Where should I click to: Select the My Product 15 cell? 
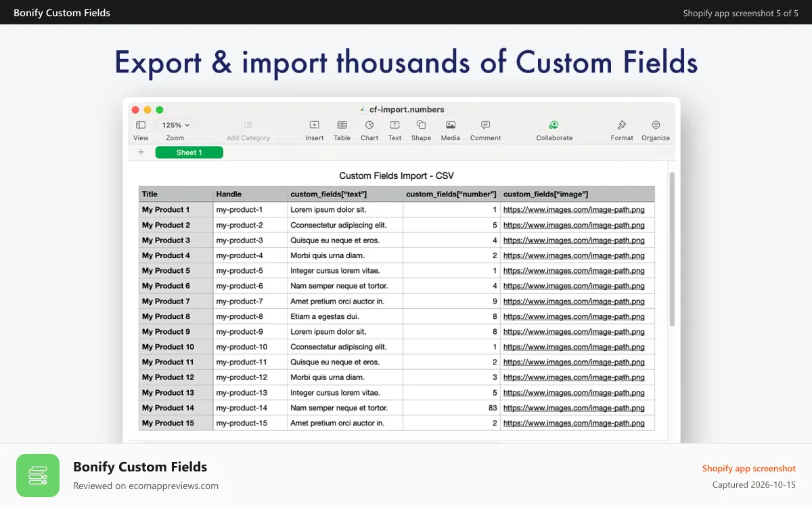(x=176, y=423)
